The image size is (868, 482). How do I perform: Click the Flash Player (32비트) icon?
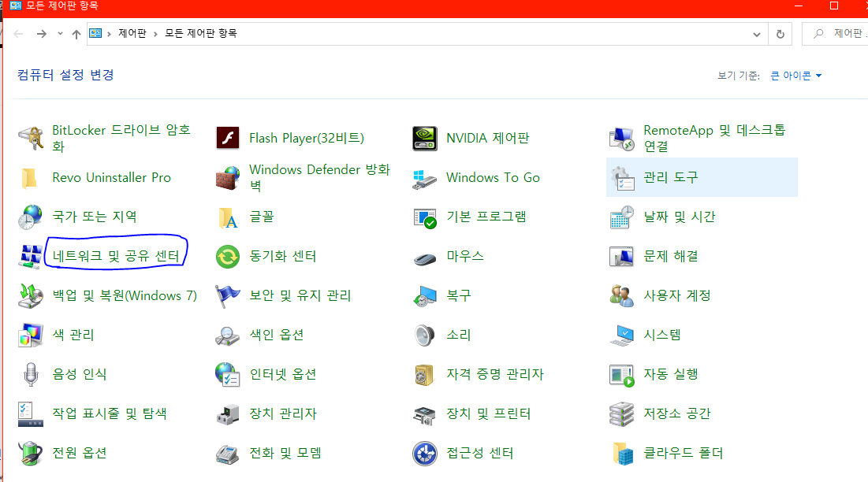pos(228,138)
